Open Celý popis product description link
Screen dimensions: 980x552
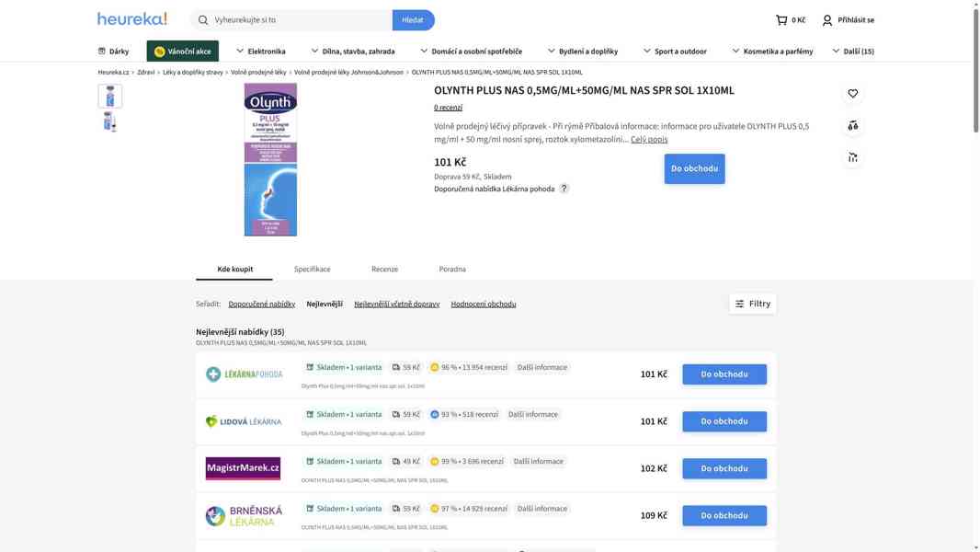click(648, 136)
